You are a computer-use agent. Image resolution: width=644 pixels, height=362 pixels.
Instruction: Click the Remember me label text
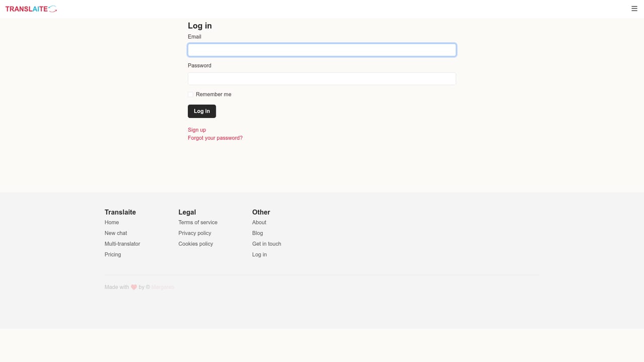213,95
